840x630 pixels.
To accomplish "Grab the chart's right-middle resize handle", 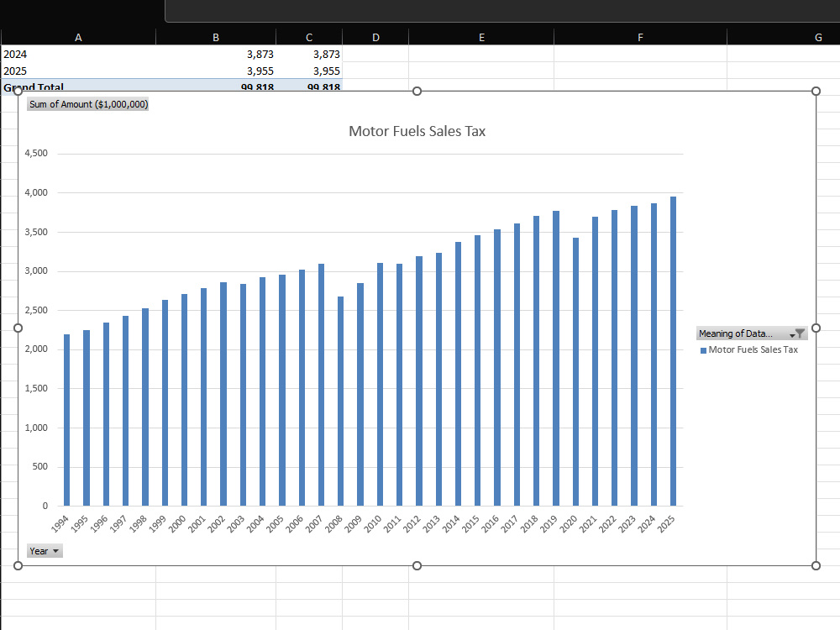I will (x=816, y=328).
